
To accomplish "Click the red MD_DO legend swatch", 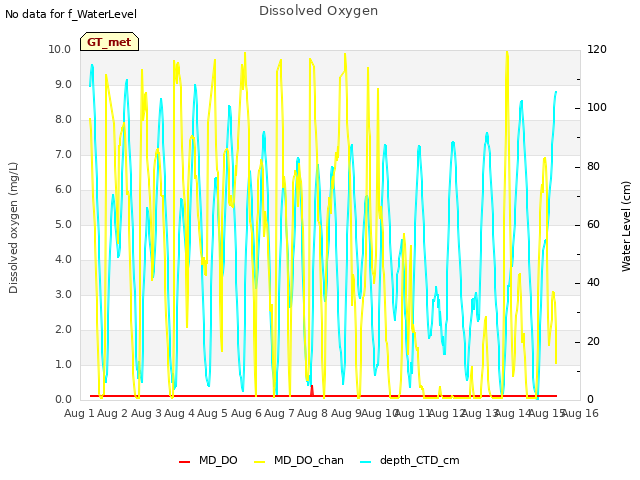I will tap(184, 462).
